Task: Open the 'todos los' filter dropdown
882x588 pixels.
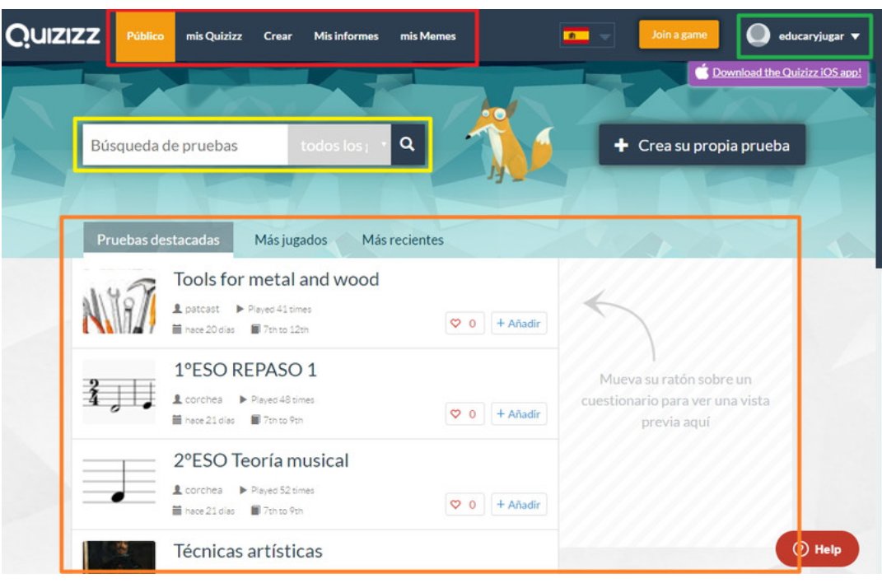Action: [339, 145]
